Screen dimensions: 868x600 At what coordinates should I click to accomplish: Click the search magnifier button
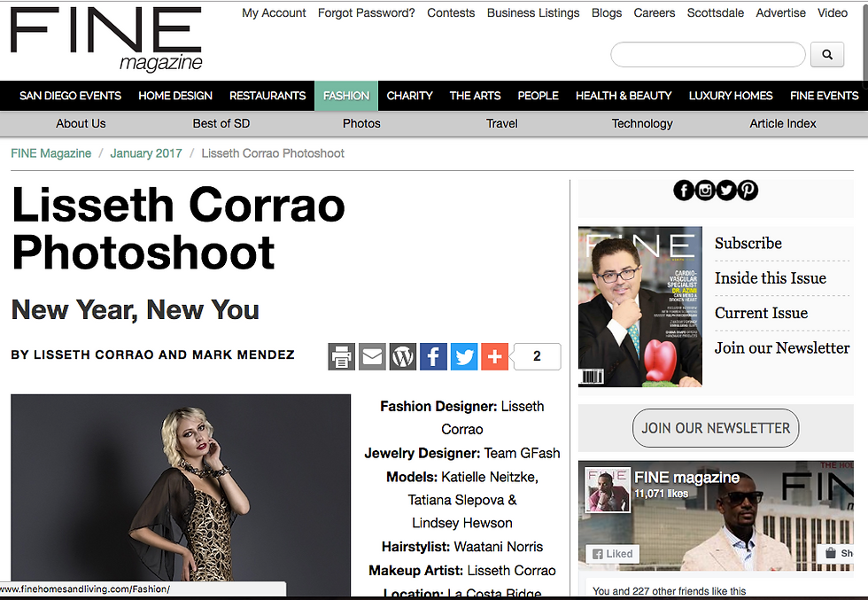point(827,54)
